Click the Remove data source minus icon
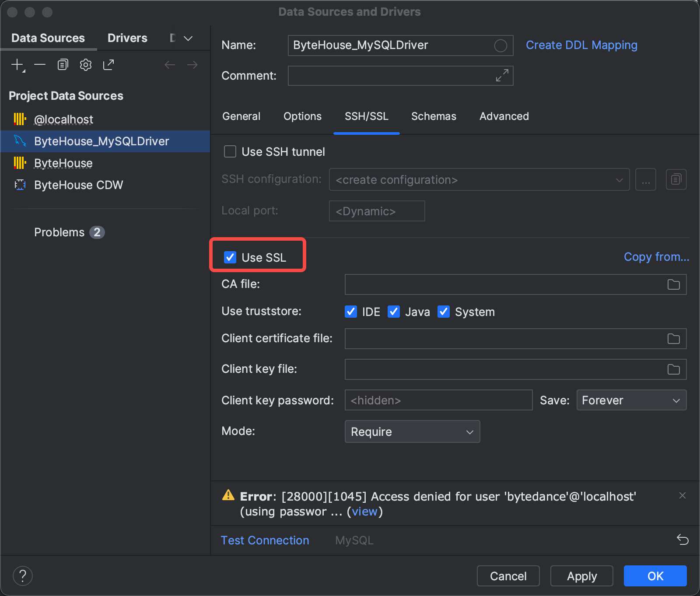 (x=40, y=65)
